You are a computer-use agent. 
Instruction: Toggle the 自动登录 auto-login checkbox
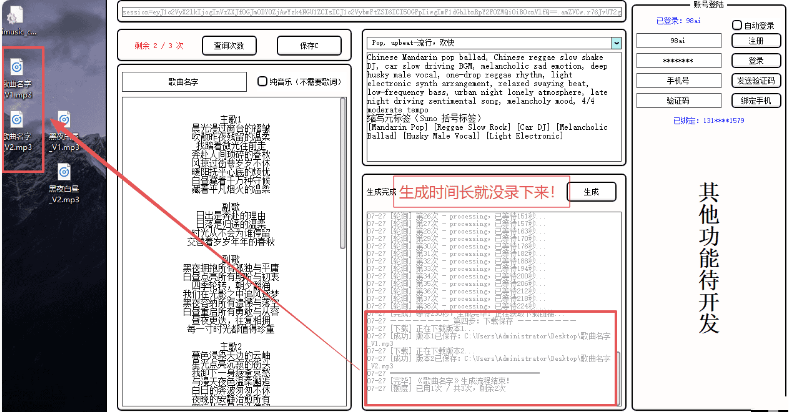737,25
